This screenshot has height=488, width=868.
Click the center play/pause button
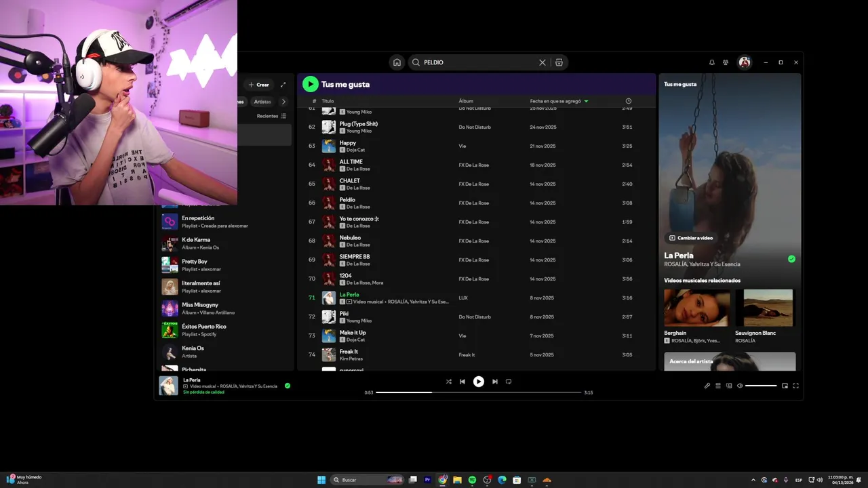tap(479, 382)
